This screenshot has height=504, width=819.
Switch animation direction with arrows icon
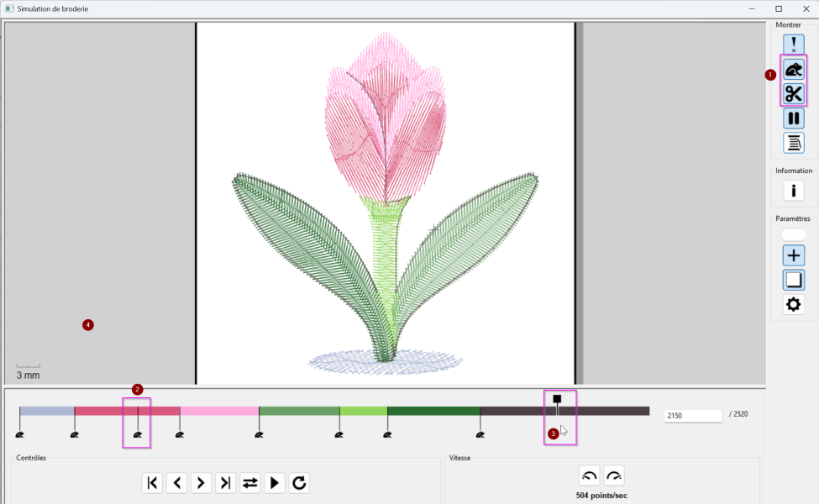250,483
